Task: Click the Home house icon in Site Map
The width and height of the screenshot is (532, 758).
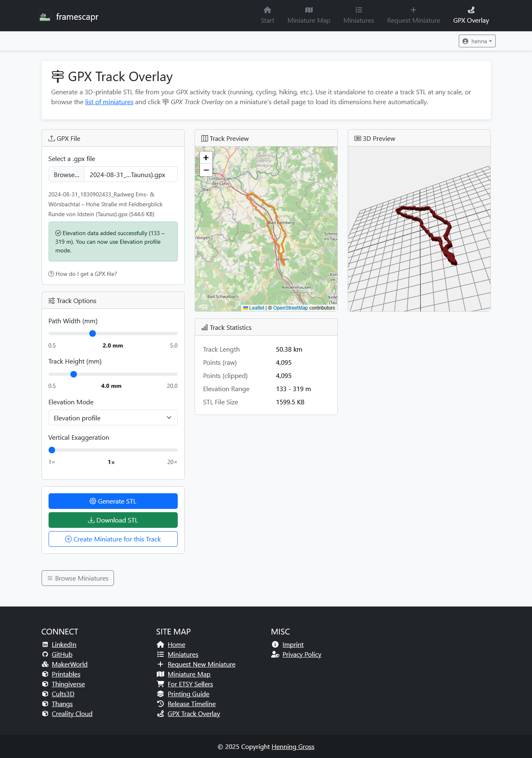Action: coord(160,645)
